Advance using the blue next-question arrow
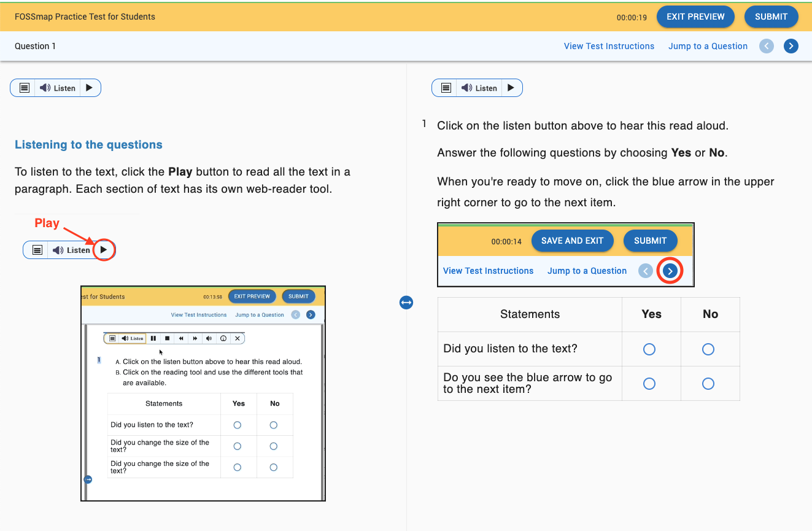The width and height of the screenshot is (812, 531). (x=791, y=45)
